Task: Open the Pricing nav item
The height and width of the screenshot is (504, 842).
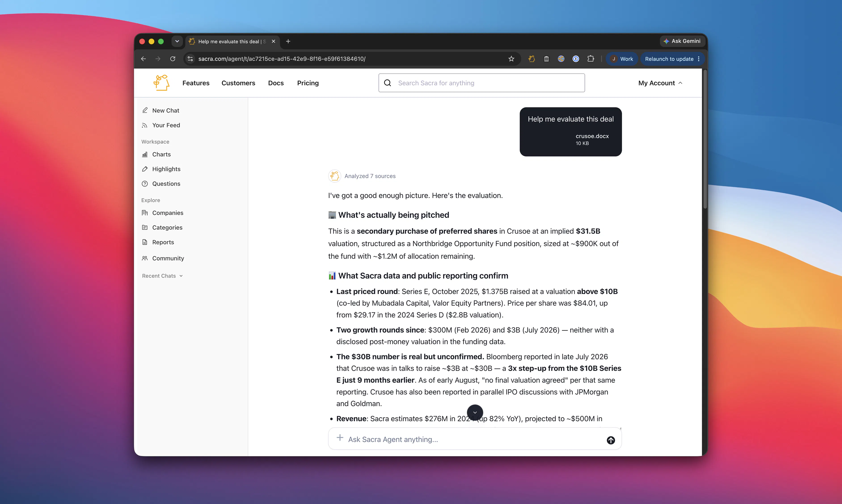Action: [x=308, y=83]
